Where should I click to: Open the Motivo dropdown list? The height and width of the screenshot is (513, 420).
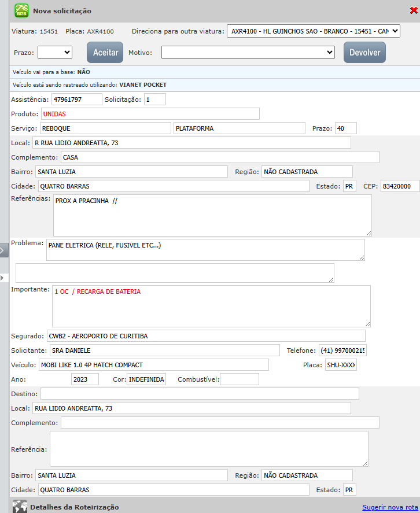click(248, 53)
